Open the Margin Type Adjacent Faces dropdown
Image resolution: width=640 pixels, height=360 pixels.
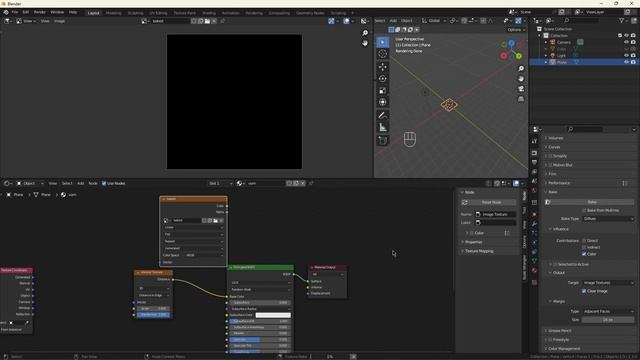(x=608, y=311)
